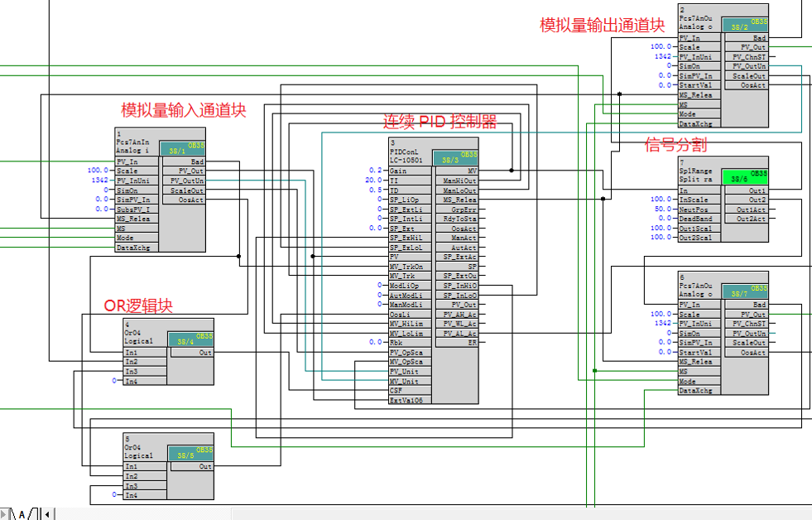Click the 3S/5 runtime box on Or04 block 5

[x=191, y=453]
